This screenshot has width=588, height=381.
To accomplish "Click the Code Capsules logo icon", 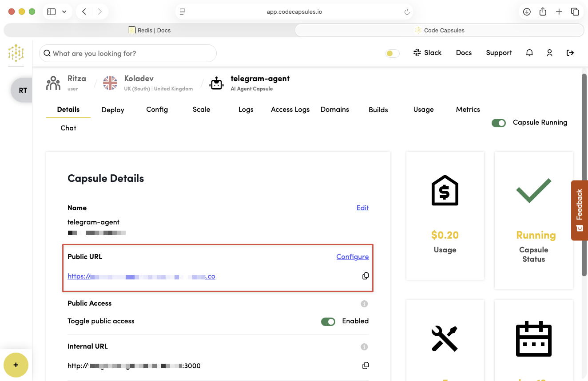I will click(x=16, y=53).
